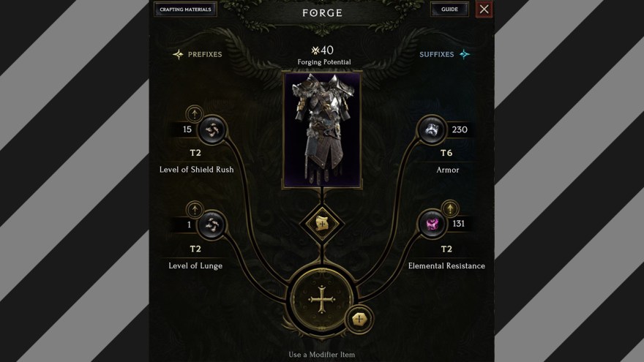Click the Armor T6 label
644x362 pixels.
[446, 153]
